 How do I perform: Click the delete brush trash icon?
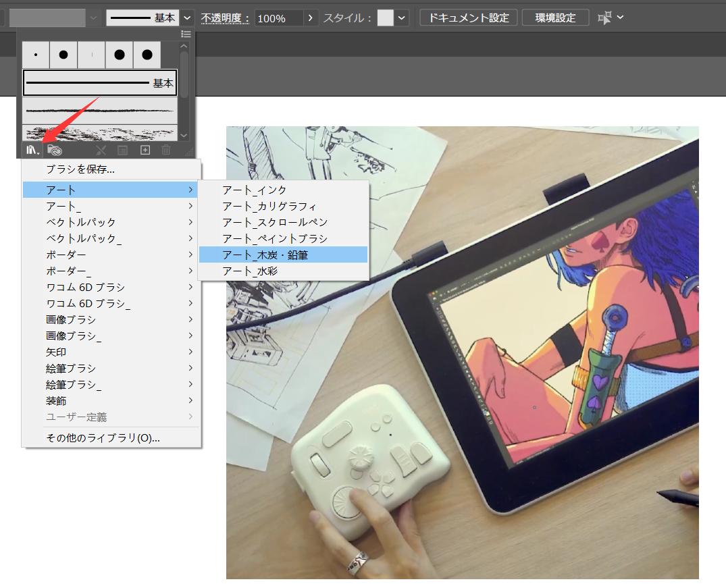[166, 151]
